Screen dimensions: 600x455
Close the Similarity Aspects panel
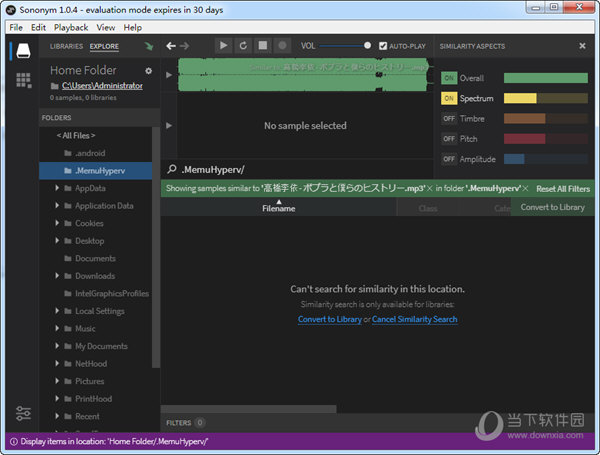pos(582,46)
